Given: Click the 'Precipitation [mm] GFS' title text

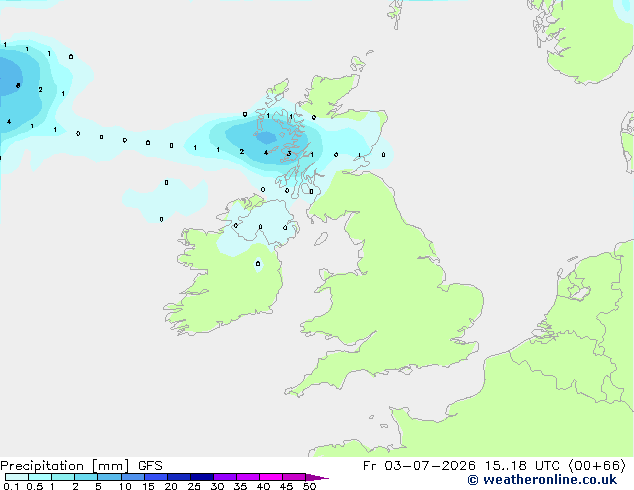Looking at the screenshot, I should [81, 466].
